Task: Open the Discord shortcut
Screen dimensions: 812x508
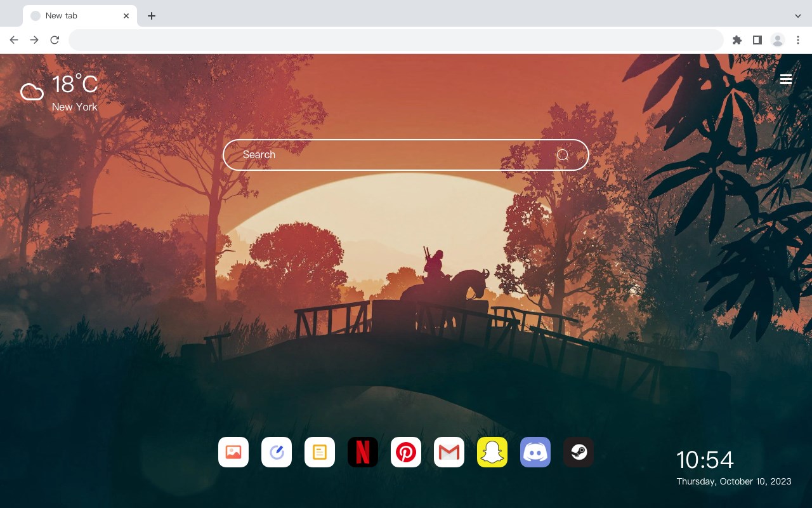Action: click(535, 452)
